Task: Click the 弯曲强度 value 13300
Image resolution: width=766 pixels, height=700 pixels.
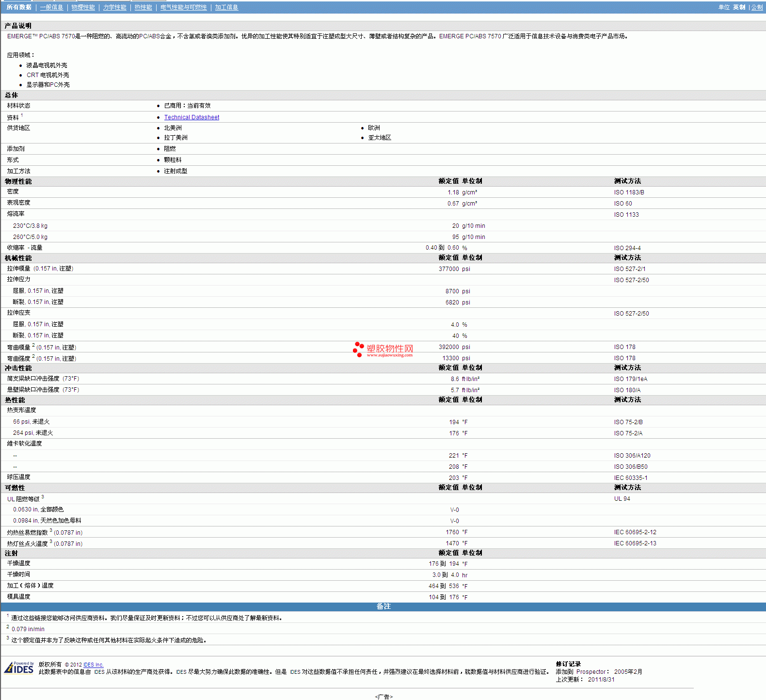Action: [450, 358]
